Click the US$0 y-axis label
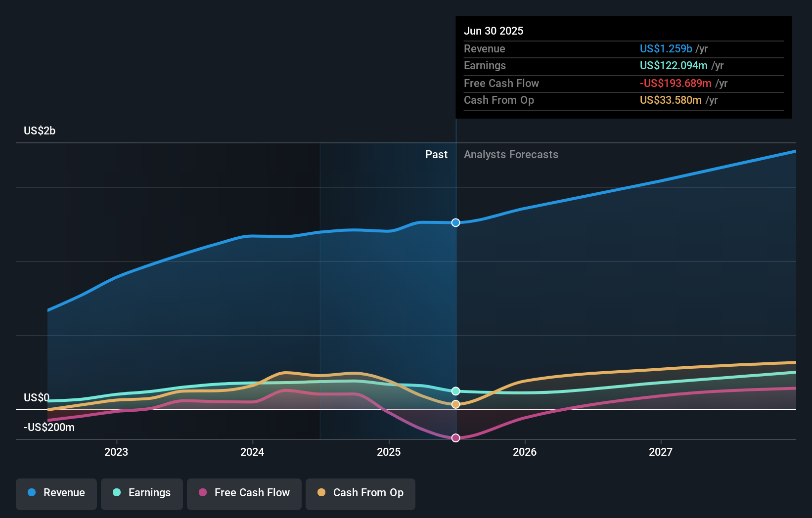 click(37, 398)
